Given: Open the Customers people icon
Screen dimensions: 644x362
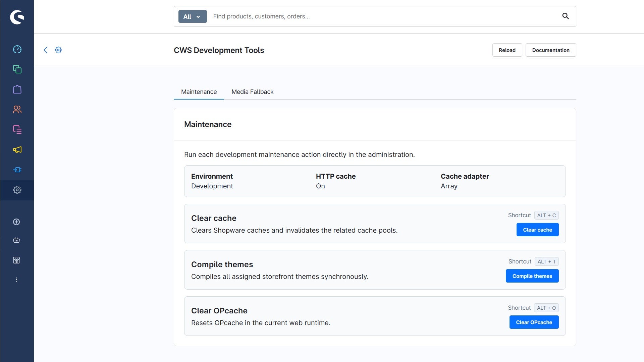Looking at the screenshot, I should pos(17,110).
